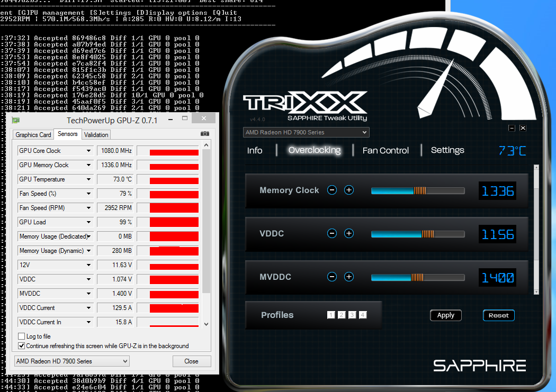Open the TRIXX Settings tab
This screenshot has height=392, width=556.
[447, 150]
